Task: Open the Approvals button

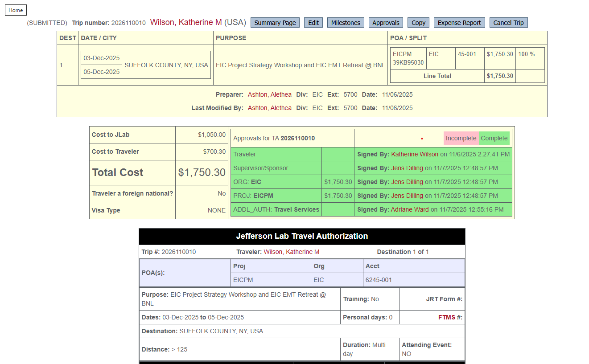Action: (x=386, y=23)
